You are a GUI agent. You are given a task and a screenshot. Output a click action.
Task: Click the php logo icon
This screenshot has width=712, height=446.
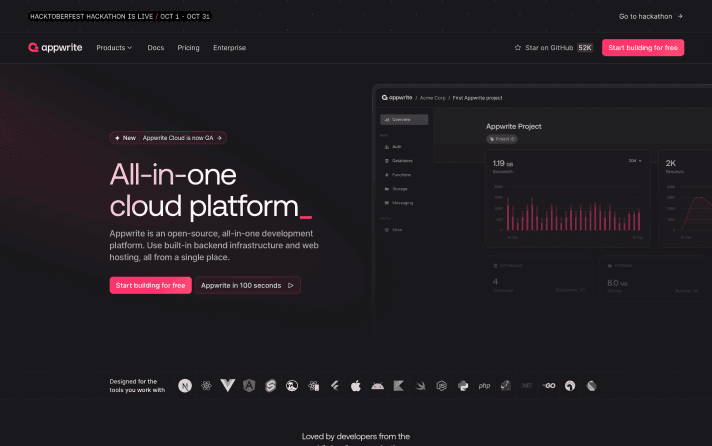485,386
